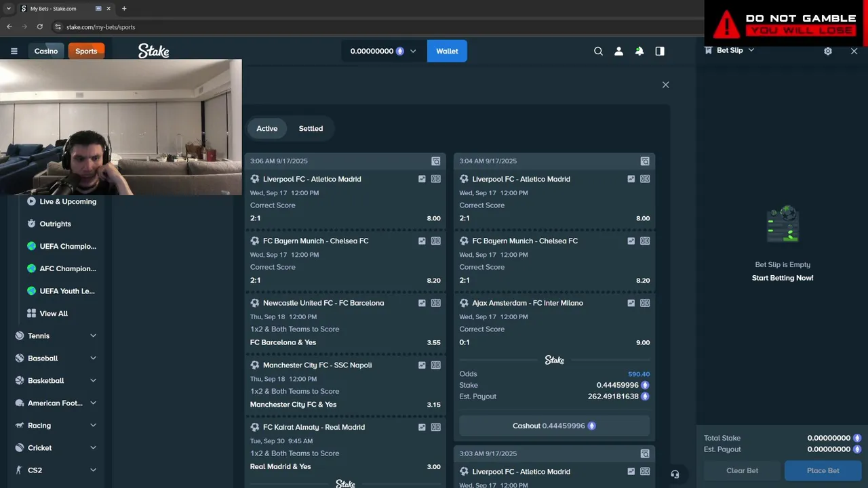This screenshot has height=488, width=868.
Task: Click the Clear Bet button
Action: [x=743, y=470]
